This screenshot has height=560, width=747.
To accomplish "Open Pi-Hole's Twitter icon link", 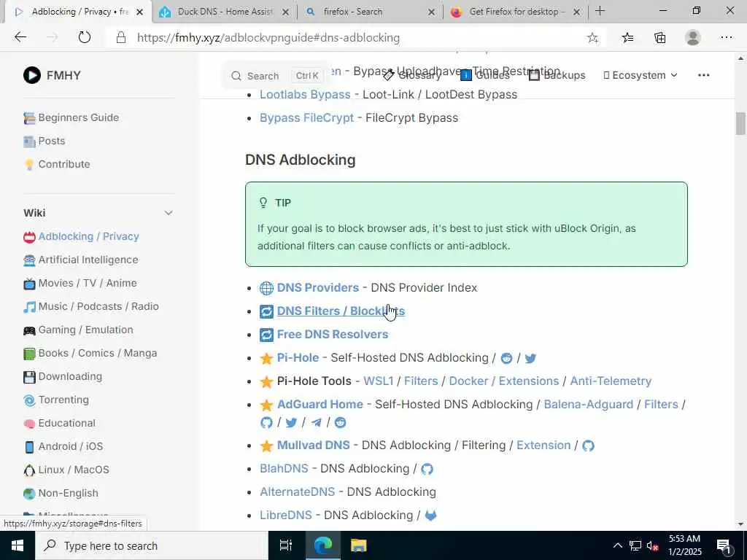I will [530, 358].
